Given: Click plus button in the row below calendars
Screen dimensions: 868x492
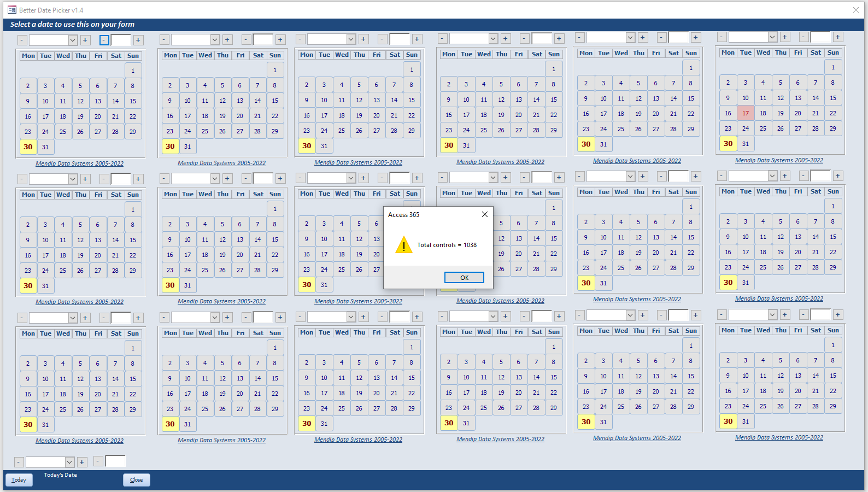Looking at the screenshot, I should click(x=82, y=462).
